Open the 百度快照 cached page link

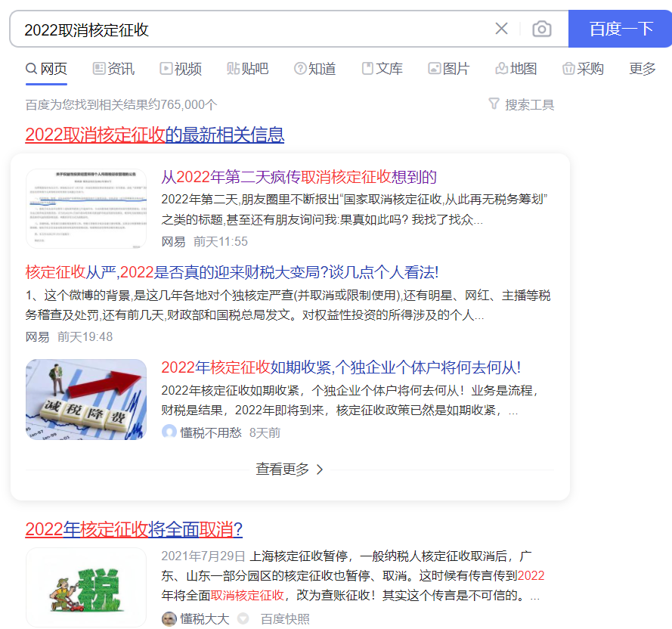tap(285, 618)
